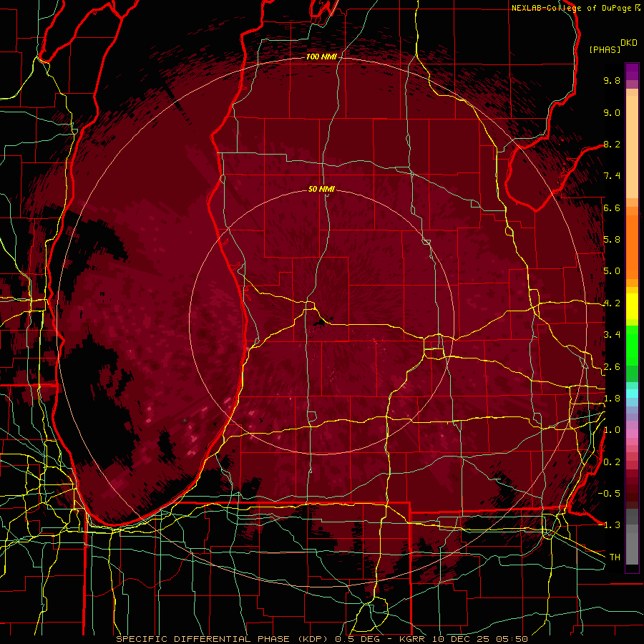Screen dimensions: 644x644
Task: Click the 0.2 scale value
Action: point(612,462)
